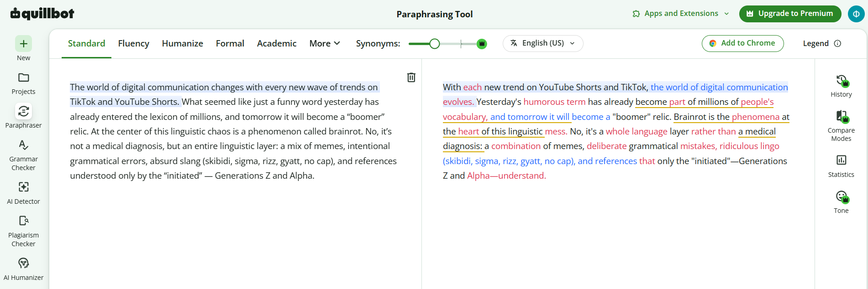Click Add to Chrome button

pyautogui.click(x=742, y=43)
